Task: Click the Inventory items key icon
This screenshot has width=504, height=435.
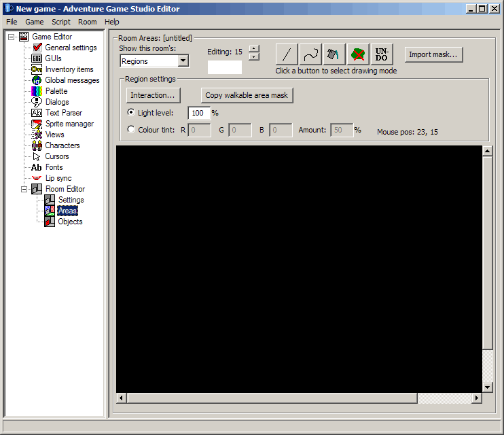Action: tap(36, 69)
